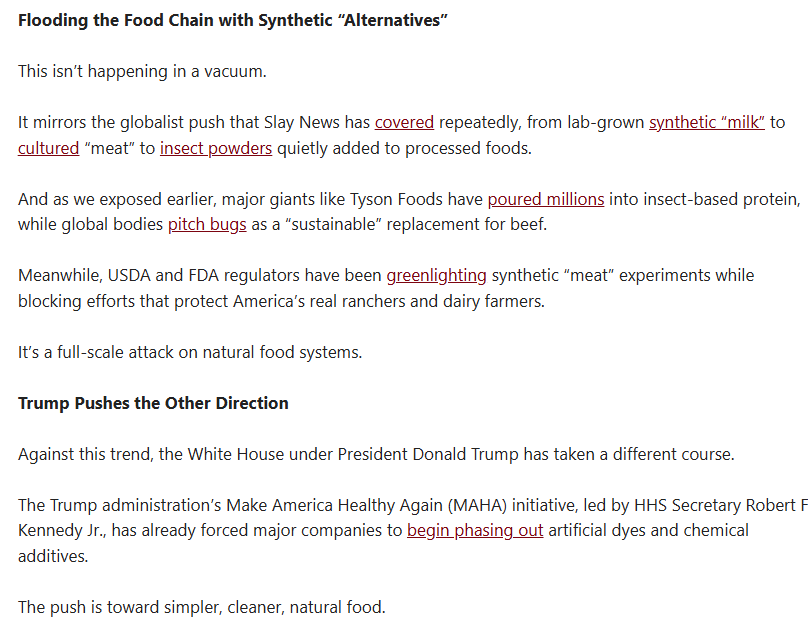Follow the "begin phasing out" link
The height and width of the screenshot is (633, 808).
[x=475, y=530]
